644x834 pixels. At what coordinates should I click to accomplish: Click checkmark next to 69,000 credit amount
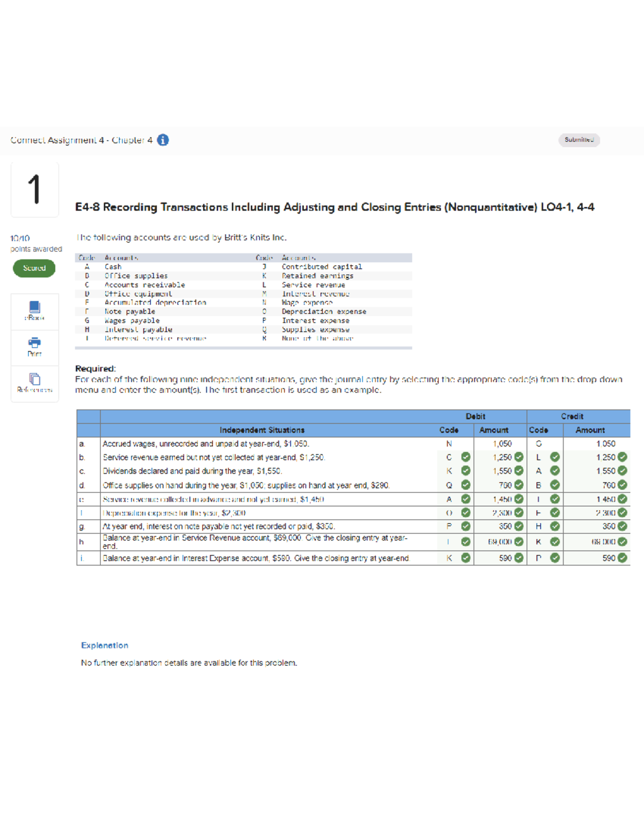[621, 542]
